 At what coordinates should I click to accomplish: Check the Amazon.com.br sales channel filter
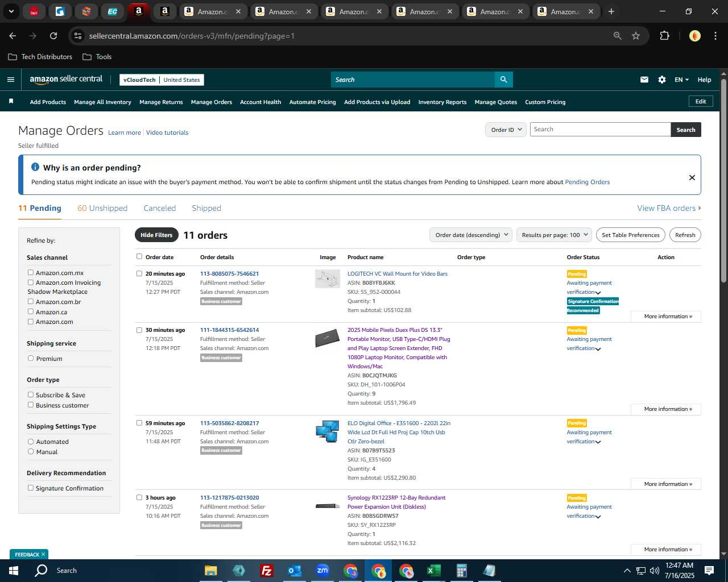31,301
